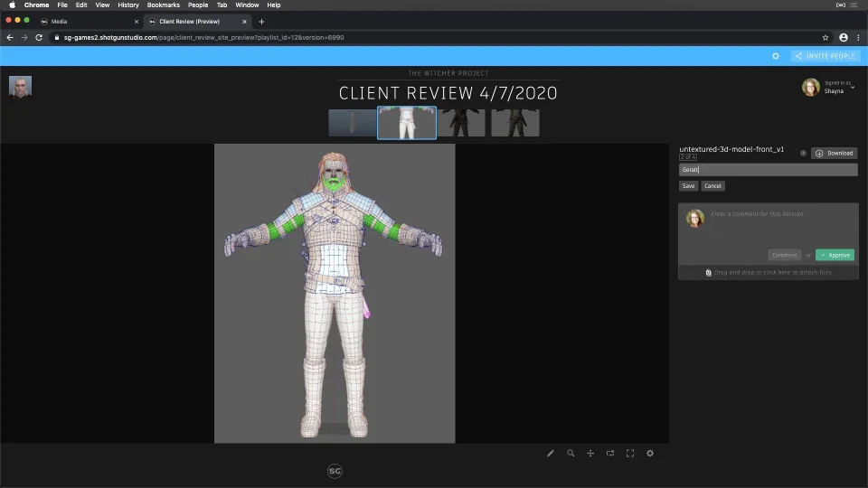Open the View menu
The width and height of the screenshot is (868, 488).
102,5
